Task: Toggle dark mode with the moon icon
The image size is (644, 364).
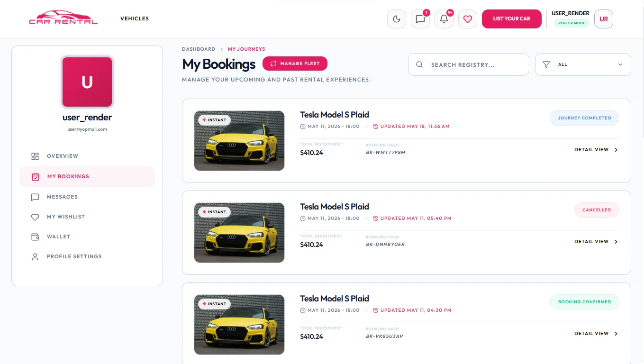Action: tap(397, 19)
